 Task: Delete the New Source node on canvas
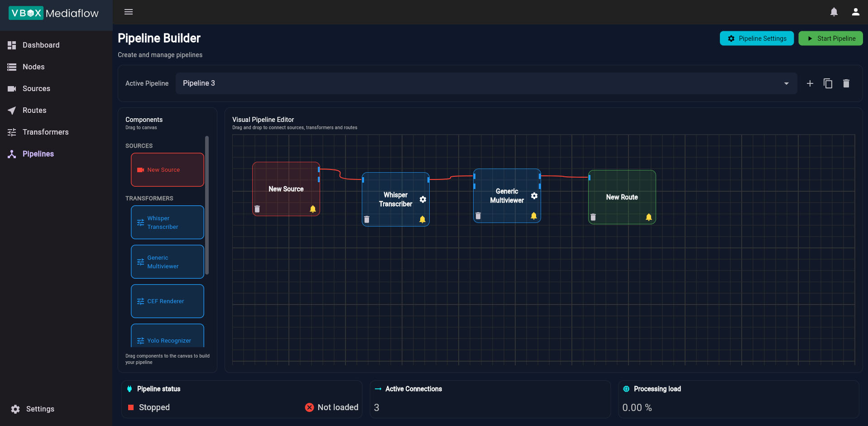pyautogui.click(x=257, y=209)
